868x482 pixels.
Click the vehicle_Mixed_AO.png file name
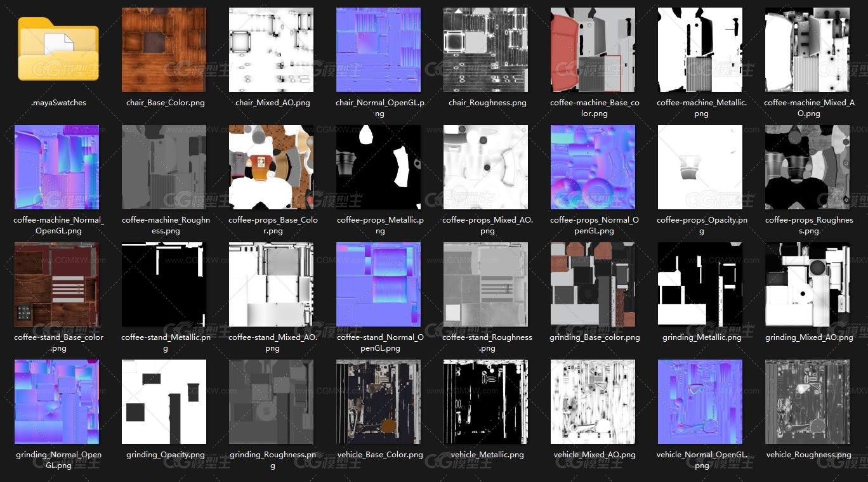click(595, 455)
